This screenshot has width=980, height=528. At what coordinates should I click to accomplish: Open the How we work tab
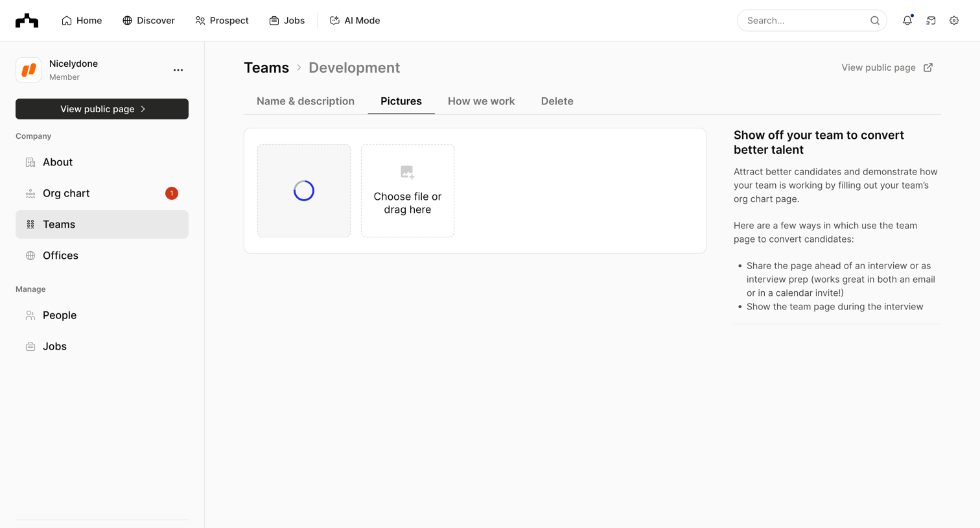coord(481,101)
